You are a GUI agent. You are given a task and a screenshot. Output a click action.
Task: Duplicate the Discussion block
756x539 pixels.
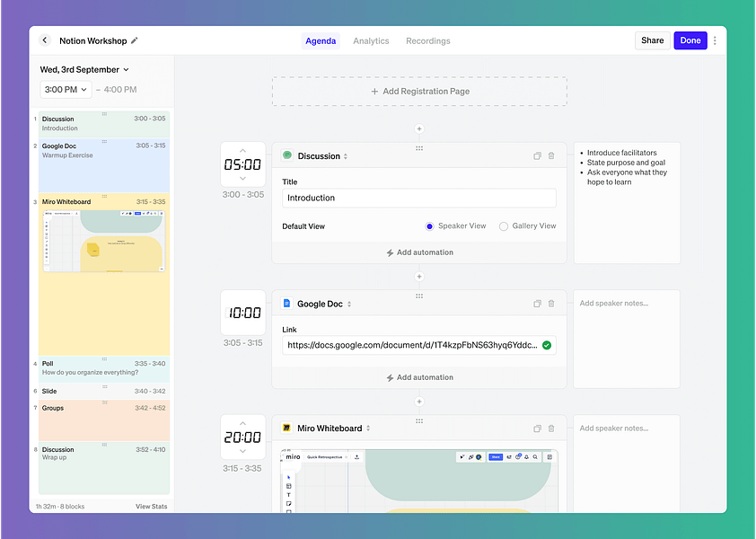pos(537,156)
